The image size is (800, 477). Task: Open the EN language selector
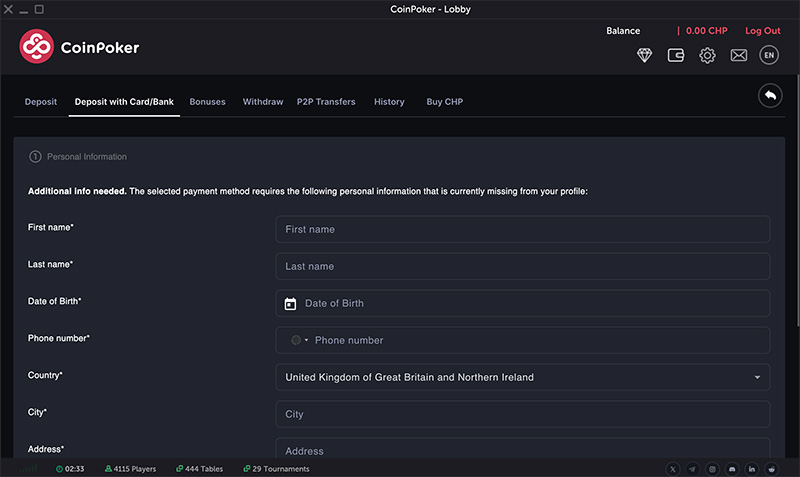(769, 56)
